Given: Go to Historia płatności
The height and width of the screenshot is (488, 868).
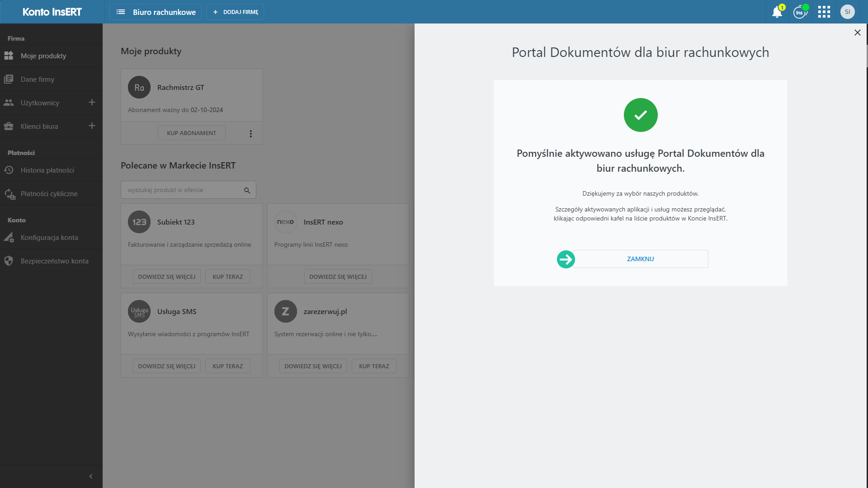Looking at the screenshot, I should click(47, 170).
